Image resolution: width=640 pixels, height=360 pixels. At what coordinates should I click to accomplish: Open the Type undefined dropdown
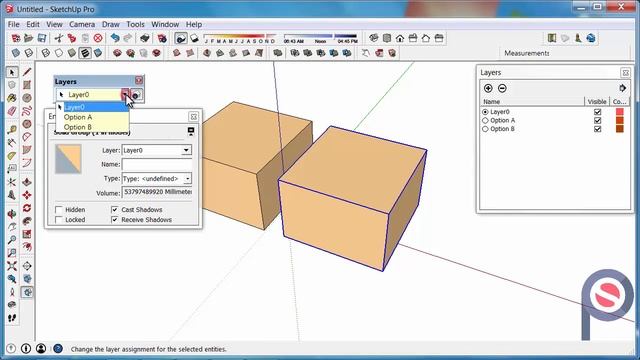point(187,179)
